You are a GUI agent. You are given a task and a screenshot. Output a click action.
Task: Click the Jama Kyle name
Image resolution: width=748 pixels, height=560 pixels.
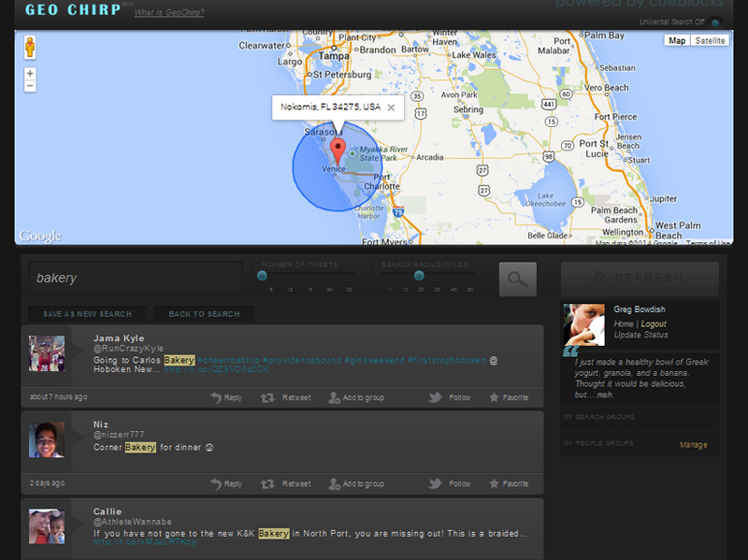[x=119, y=338]
